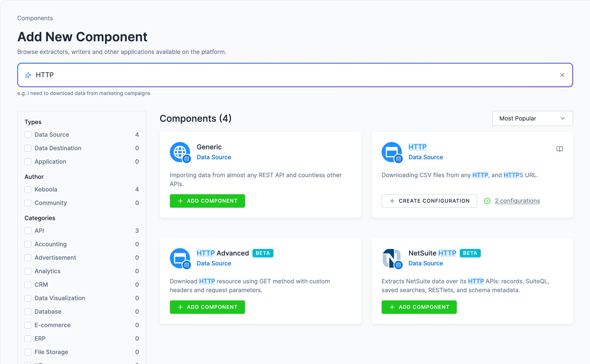590x364 pixels.
Task: Open the HTTP Advanced component title
Action: (223, 253)
